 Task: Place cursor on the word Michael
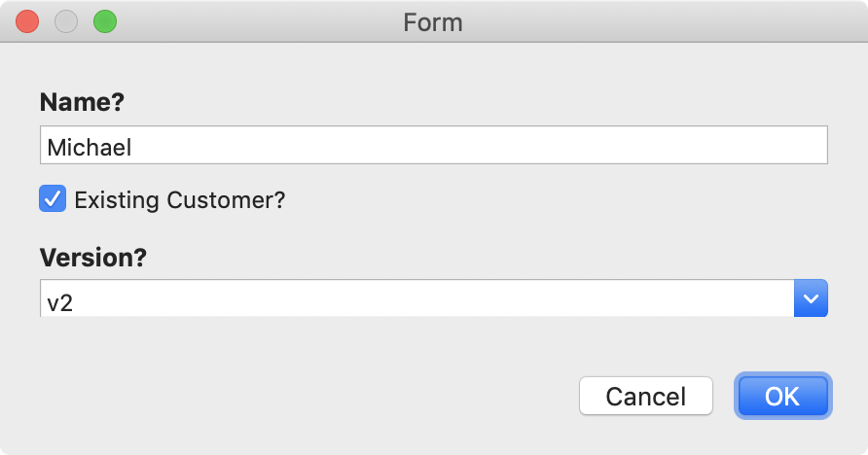[x=90, y=148]
